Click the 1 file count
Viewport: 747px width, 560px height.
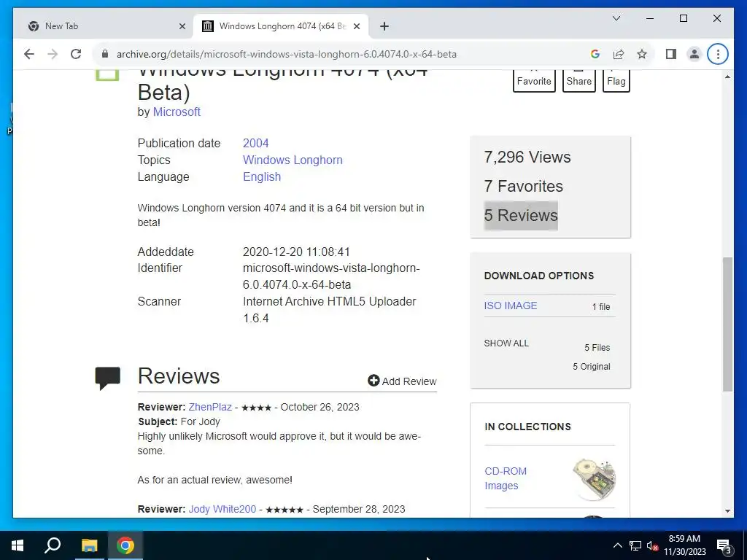coord(601,307)
